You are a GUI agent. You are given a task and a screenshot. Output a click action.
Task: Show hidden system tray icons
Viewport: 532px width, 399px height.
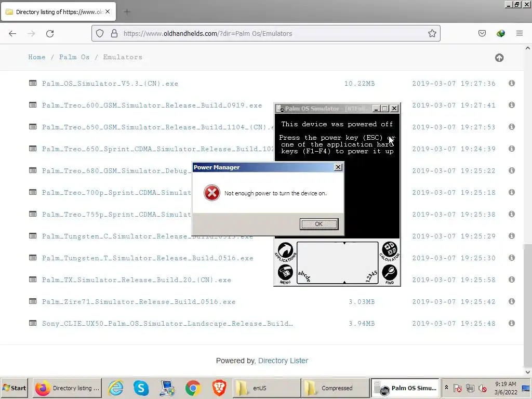pos(446,388)
